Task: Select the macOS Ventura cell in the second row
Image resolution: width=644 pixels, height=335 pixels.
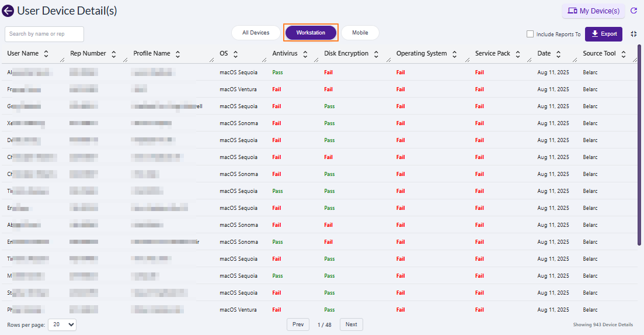Action: coord(238,89)
